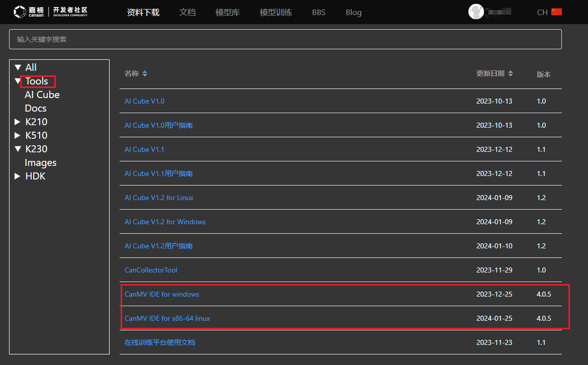Go to the 文档 navigation tab
The height and width of the screenshot is (365, 588).
187,13
